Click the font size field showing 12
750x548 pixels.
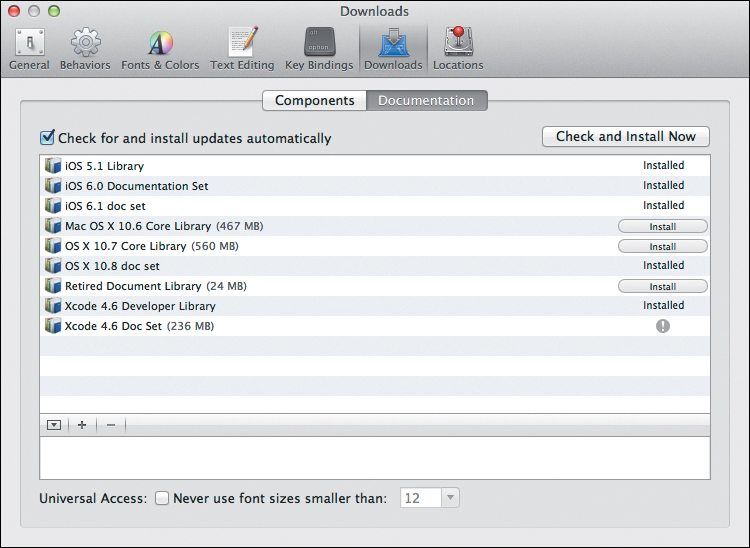[421, 498]
